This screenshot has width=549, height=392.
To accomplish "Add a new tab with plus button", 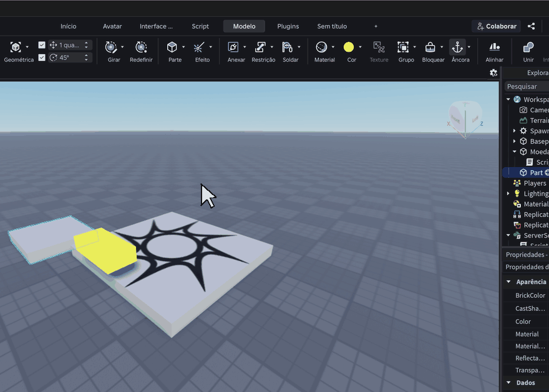I will [376, 26].
